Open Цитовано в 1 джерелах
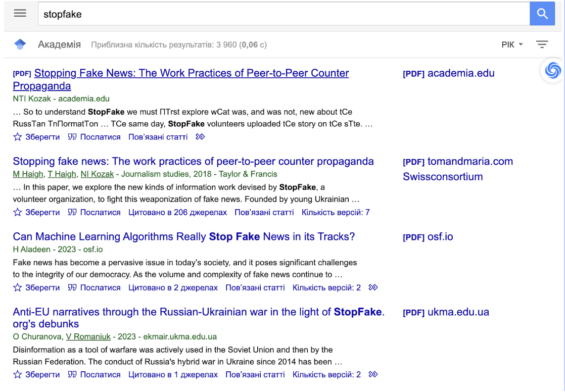 click(x=173, y=375)
